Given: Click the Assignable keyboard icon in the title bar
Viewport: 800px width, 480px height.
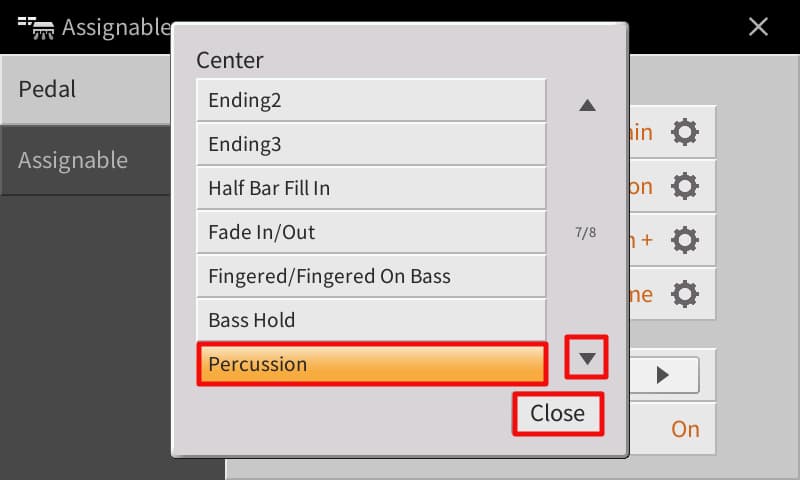Looking at the screenshot, I should tap(35, 27).
